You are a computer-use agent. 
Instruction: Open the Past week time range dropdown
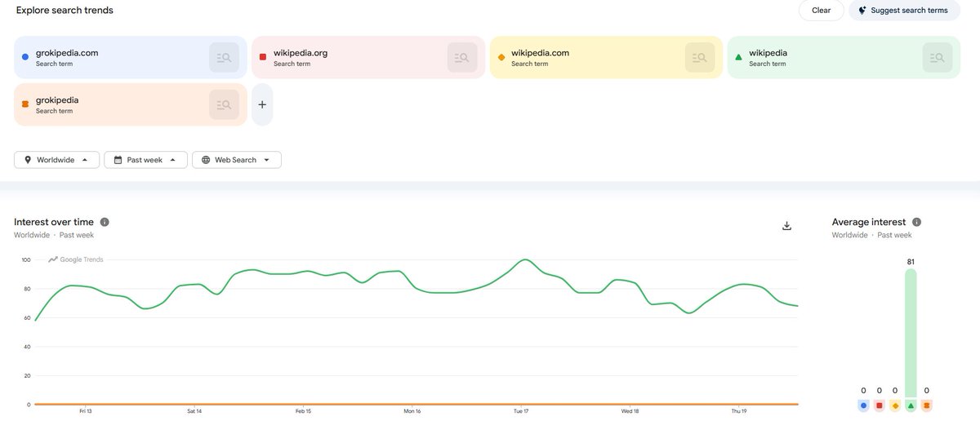(145, 160)
